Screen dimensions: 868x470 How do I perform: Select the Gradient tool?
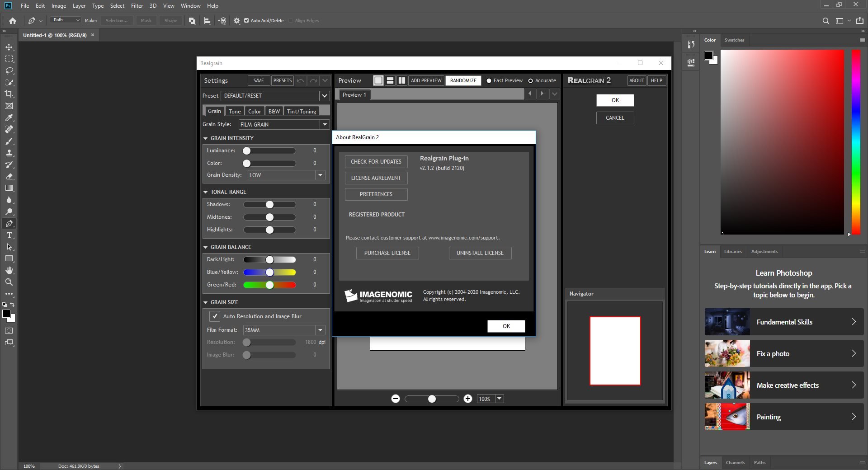tap(9, 188)
